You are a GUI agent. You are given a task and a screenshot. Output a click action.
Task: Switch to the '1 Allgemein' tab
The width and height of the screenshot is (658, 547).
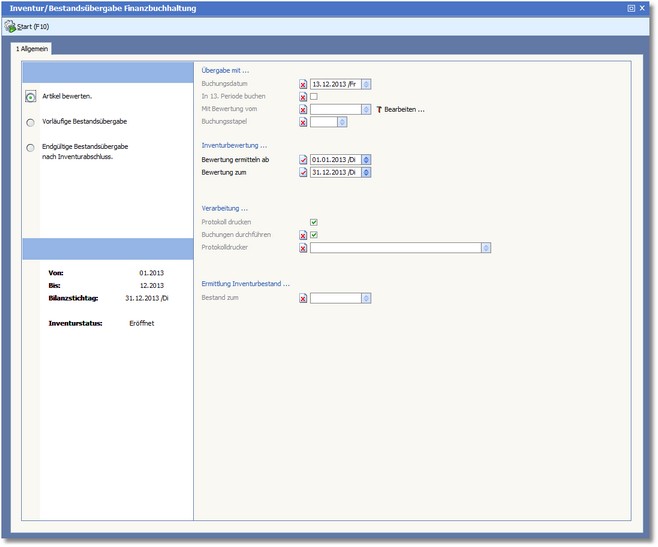click(x=32, y=48)
